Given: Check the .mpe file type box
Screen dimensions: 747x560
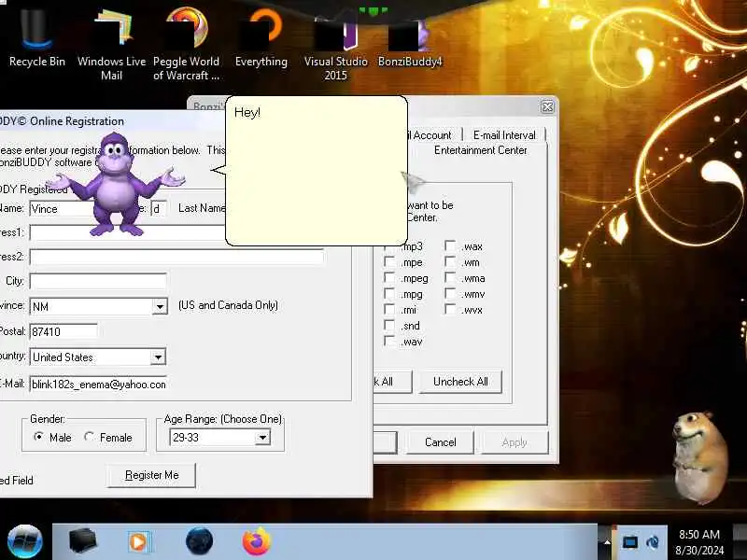Looking at the screenshot, I should pyautogui.click(x=389, y=261).
